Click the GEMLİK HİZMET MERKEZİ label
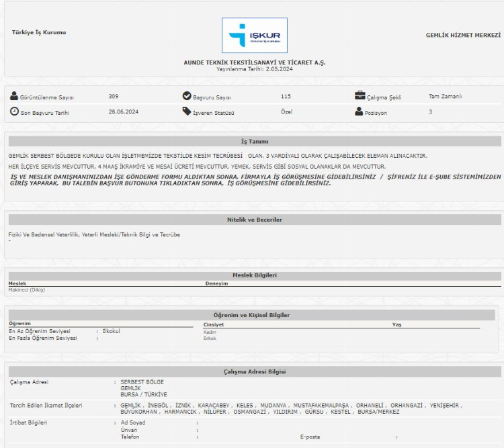504x448 pixels. tap(463, 34)
